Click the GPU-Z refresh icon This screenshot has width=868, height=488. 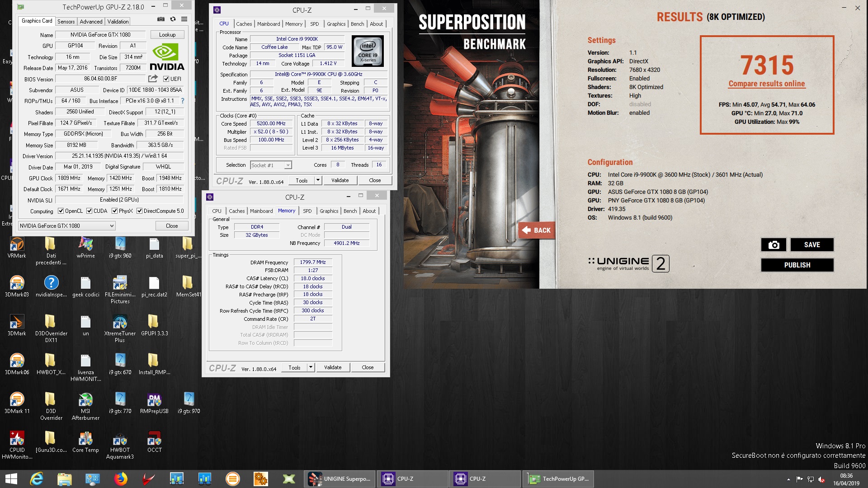[173, 19]
